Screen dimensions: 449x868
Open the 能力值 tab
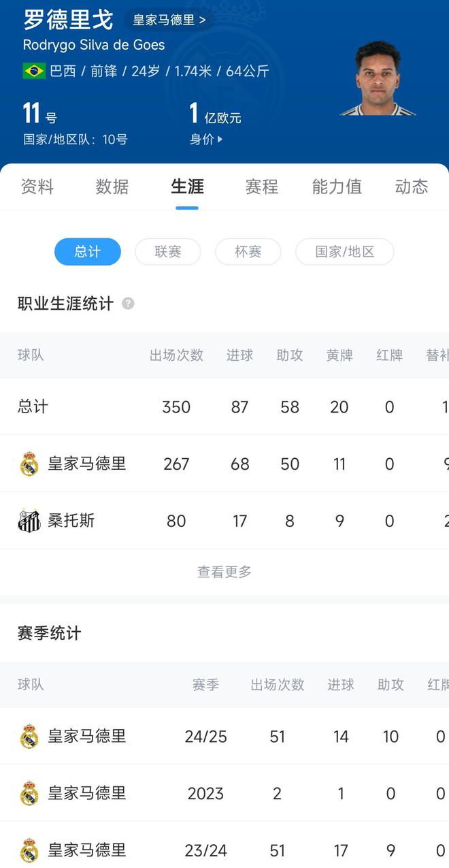point(337,187)
